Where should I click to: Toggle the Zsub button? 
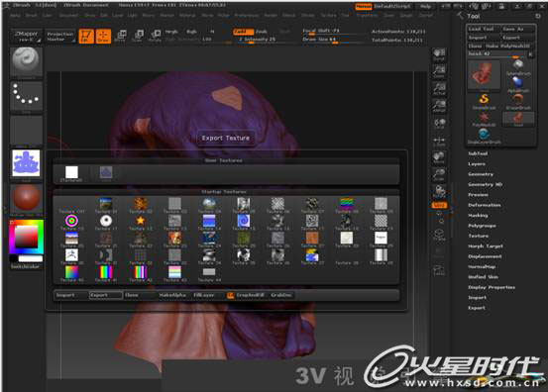(262, 32)
